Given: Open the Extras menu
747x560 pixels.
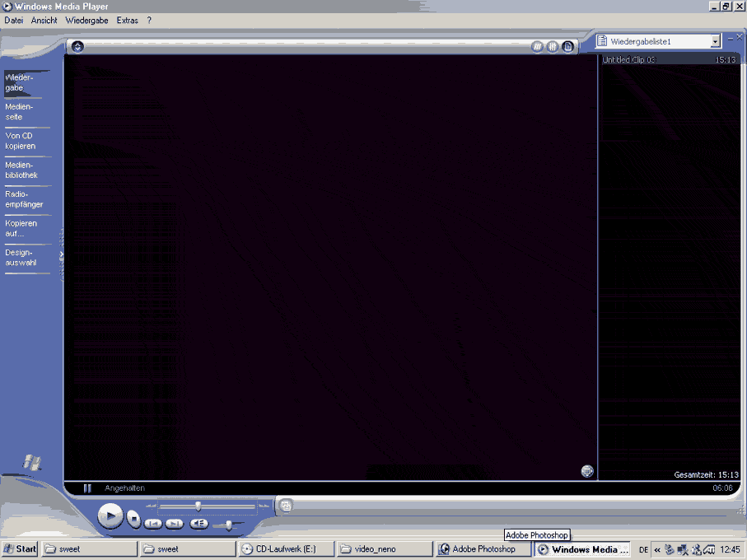Looking at the screenshot, I should click(x=127, y=21).
